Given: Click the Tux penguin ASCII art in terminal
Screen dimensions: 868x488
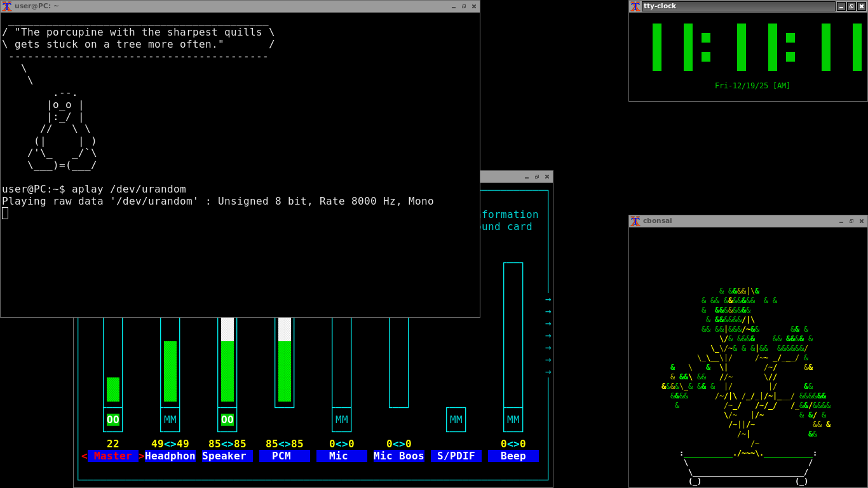Looking at the screenshot, I should pyautogui.click(x=62, y=129).
